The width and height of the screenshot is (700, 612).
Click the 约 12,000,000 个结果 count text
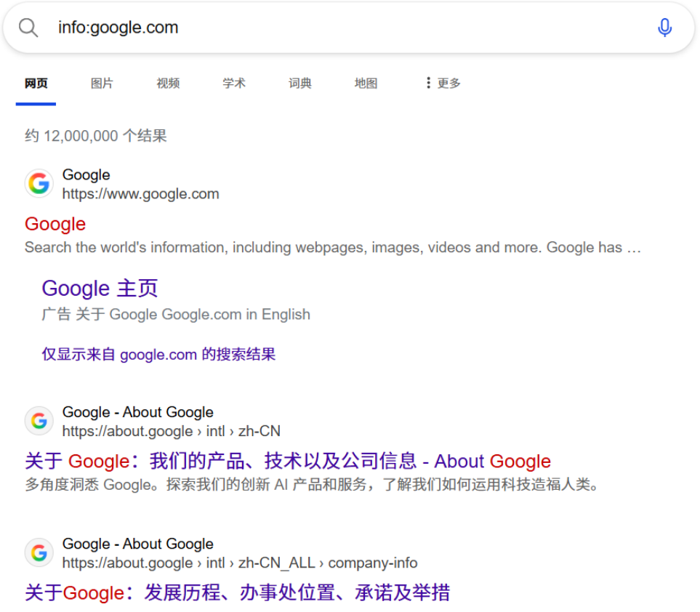tap(95, 136)
